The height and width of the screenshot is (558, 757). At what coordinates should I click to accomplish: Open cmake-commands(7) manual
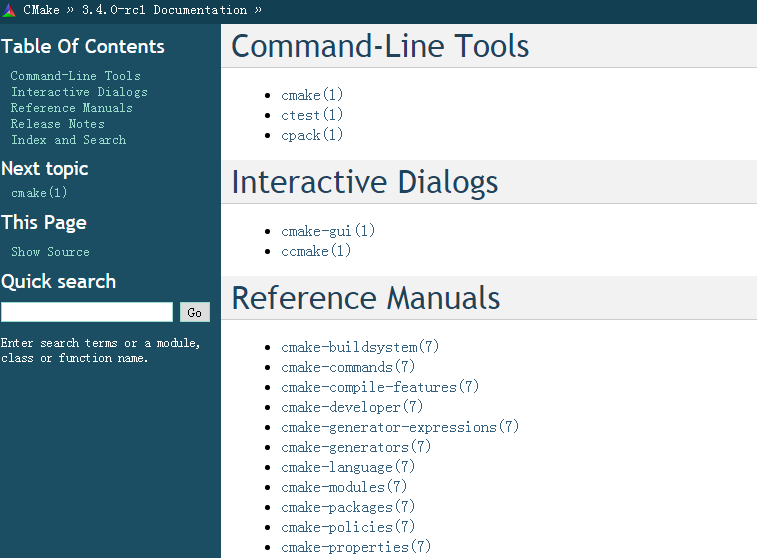pos(348,367)
